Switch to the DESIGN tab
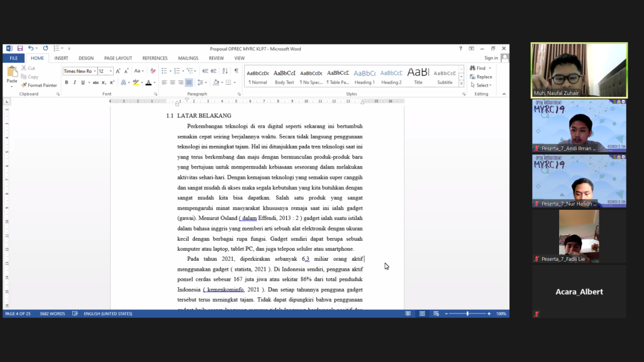Viewport: 644px width, 362px height. [x=86, y=58]
